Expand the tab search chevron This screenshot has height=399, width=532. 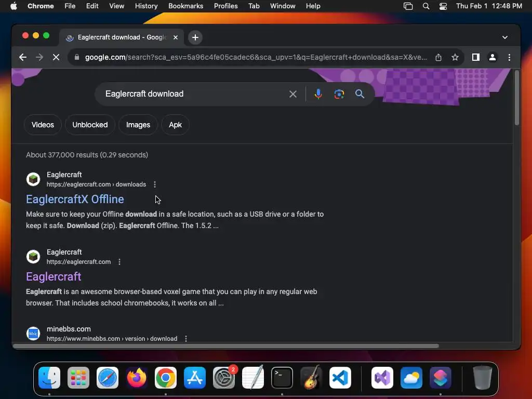pos(505,37)
